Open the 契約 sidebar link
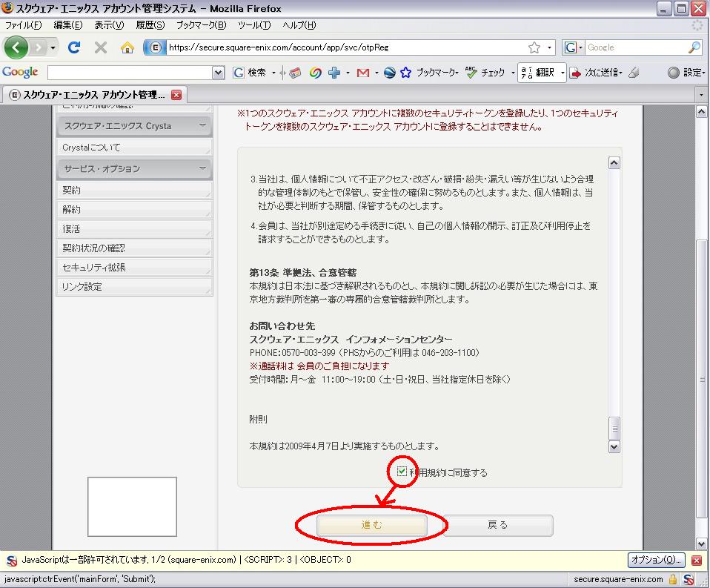Viewport: 710px width, 588px height. click(134, 191)
